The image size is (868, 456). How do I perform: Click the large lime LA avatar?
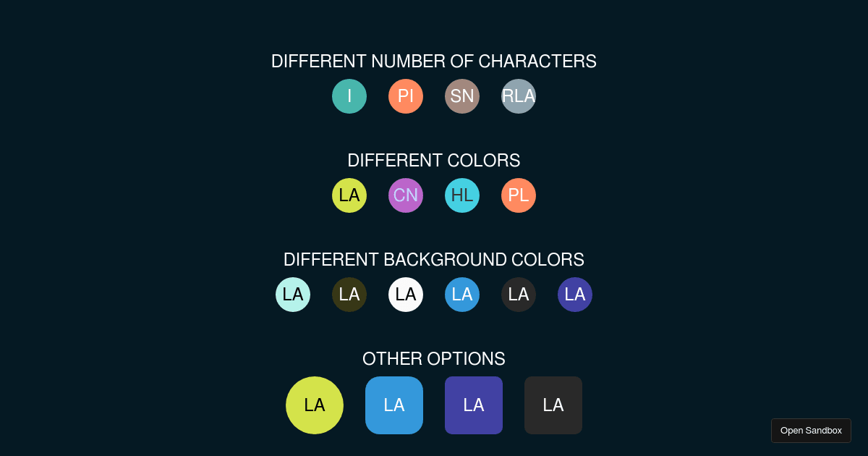click(x=315, y=405)
